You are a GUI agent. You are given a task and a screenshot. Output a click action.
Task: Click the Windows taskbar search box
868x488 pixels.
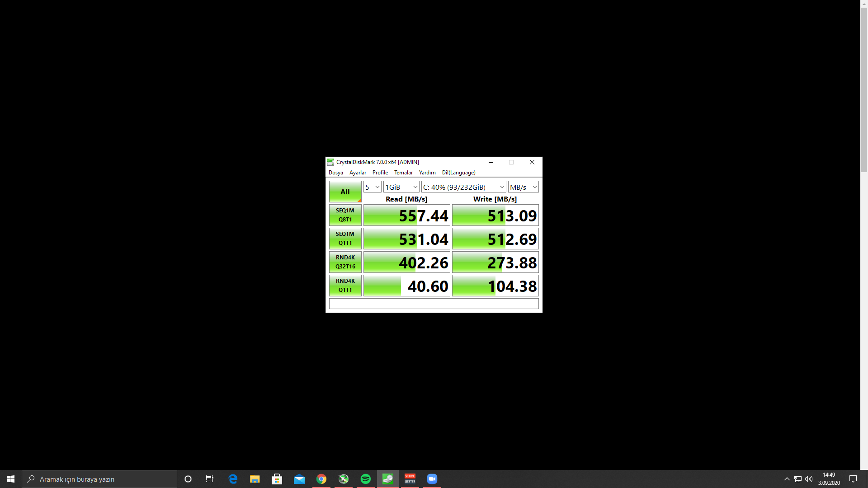coord(99,479)
